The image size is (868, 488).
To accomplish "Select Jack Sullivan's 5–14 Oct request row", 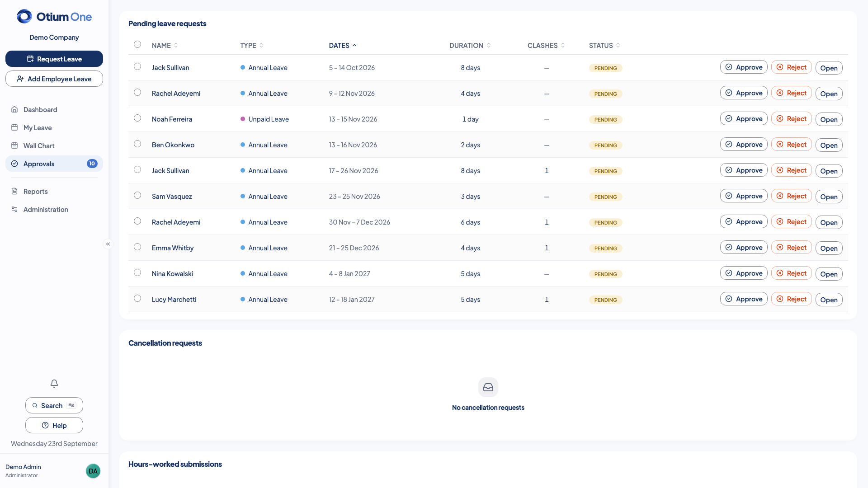I will (137, 66).
